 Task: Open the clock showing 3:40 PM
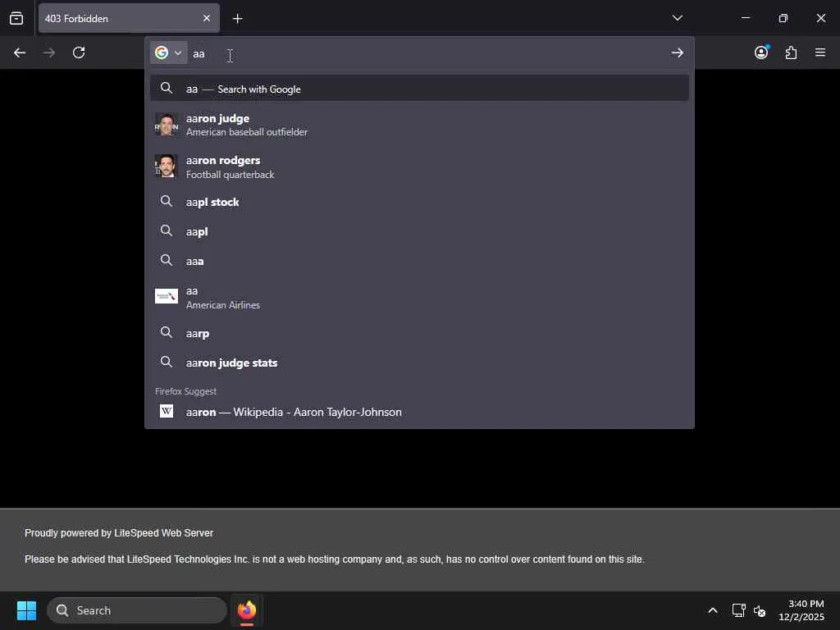801,610
